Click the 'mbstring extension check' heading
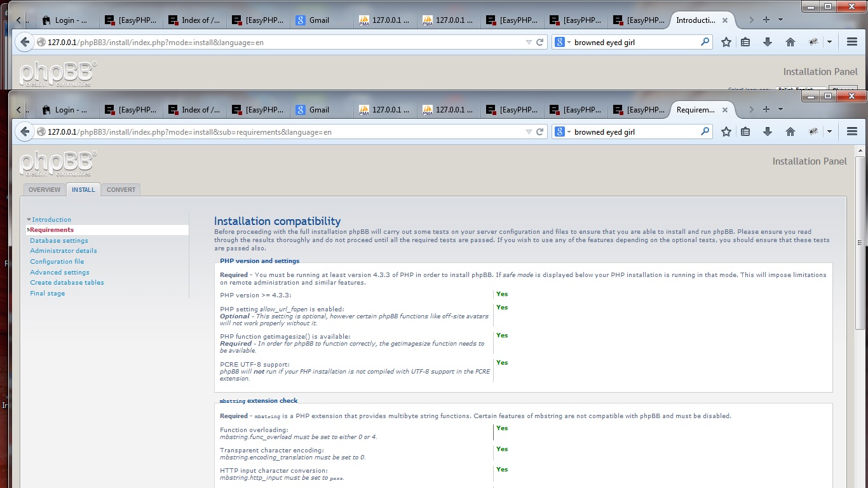 [259, 401]
